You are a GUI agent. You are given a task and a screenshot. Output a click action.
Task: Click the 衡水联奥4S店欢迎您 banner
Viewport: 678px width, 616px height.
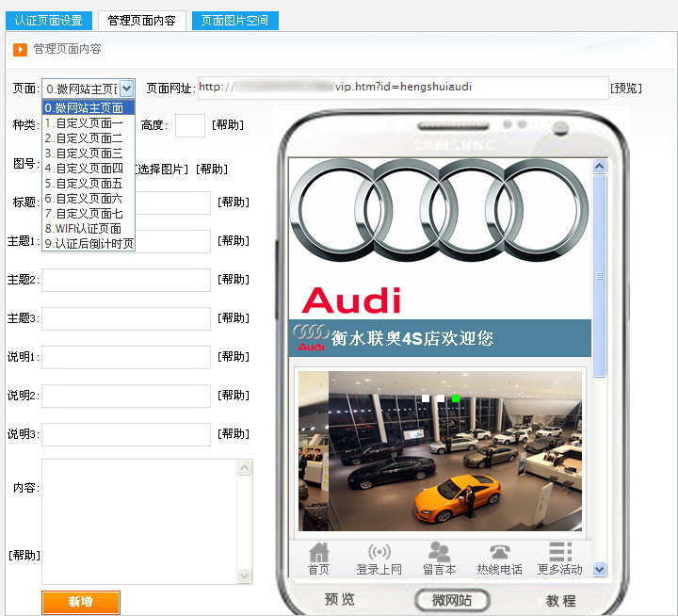[x=440, y=338]
